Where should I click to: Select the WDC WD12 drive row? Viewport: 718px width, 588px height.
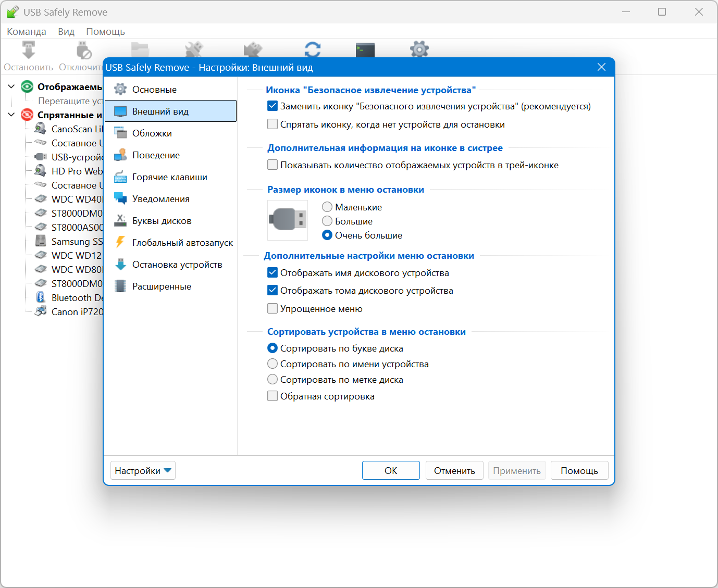[69, 255]
